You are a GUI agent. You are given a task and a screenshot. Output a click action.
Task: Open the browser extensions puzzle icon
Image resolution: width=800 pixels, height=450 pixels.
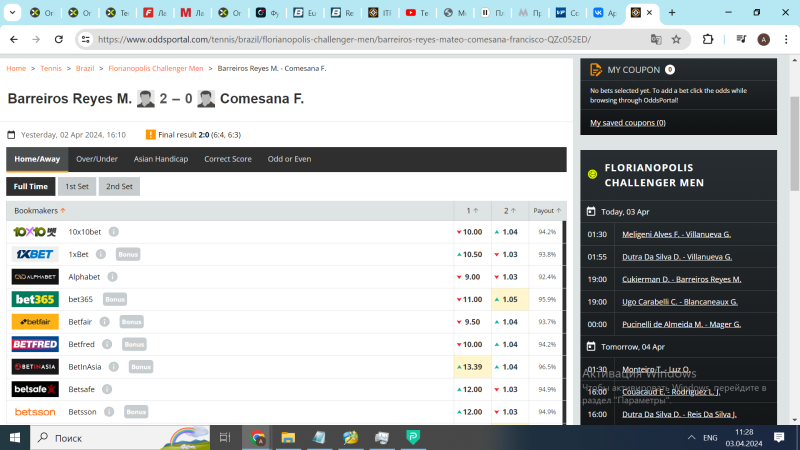(x=708, y=39)
